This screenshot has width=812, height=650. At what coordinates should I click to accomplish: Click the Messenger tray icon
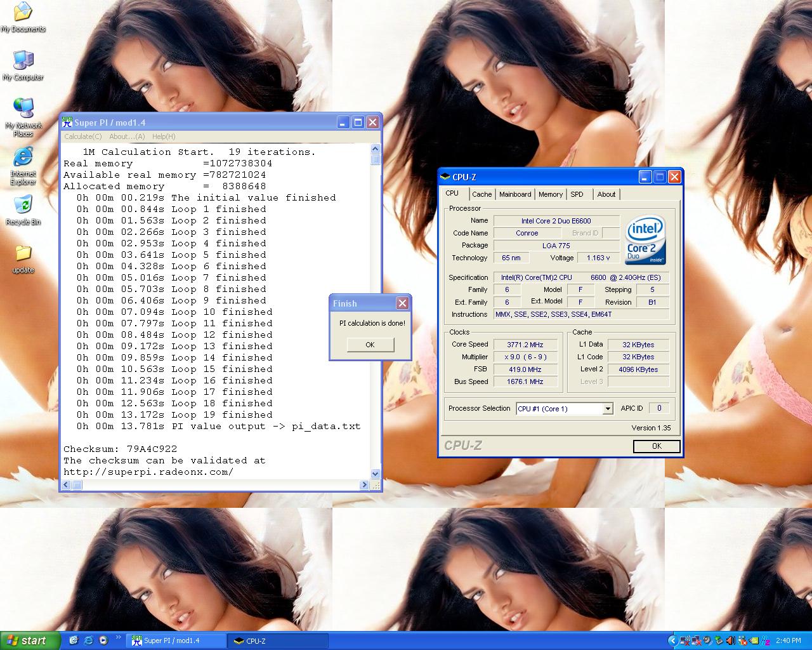[742, 640]
